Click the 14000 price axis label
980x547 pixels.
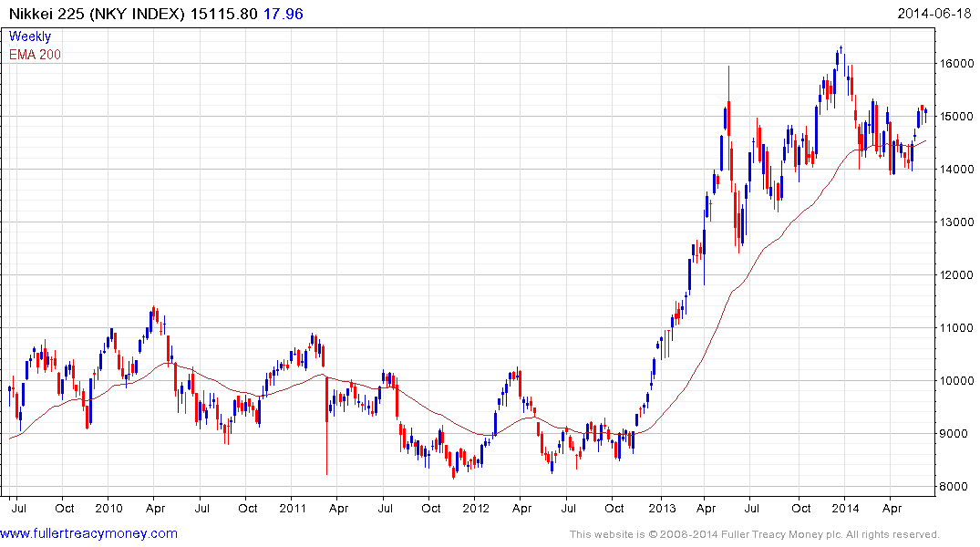pyautogui.click(x=956, y=169)
